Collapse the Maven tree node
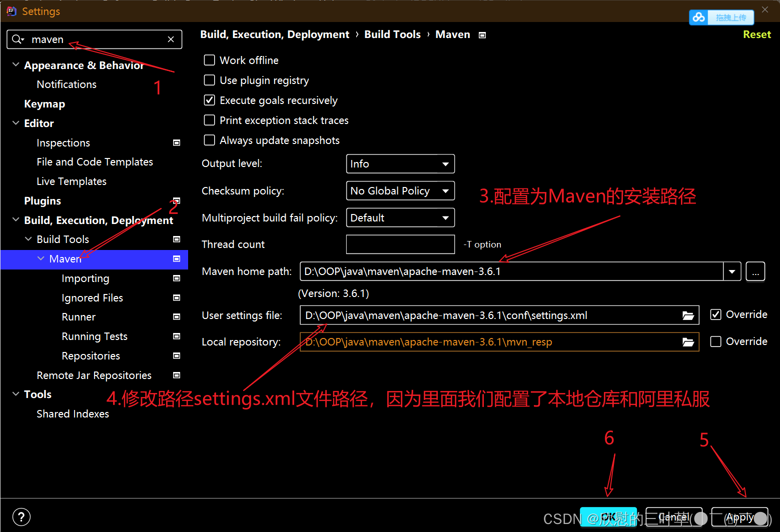Image resolution: width=780 pixels, height=532 pixels. pyautogui.click(x=41, y=259)
